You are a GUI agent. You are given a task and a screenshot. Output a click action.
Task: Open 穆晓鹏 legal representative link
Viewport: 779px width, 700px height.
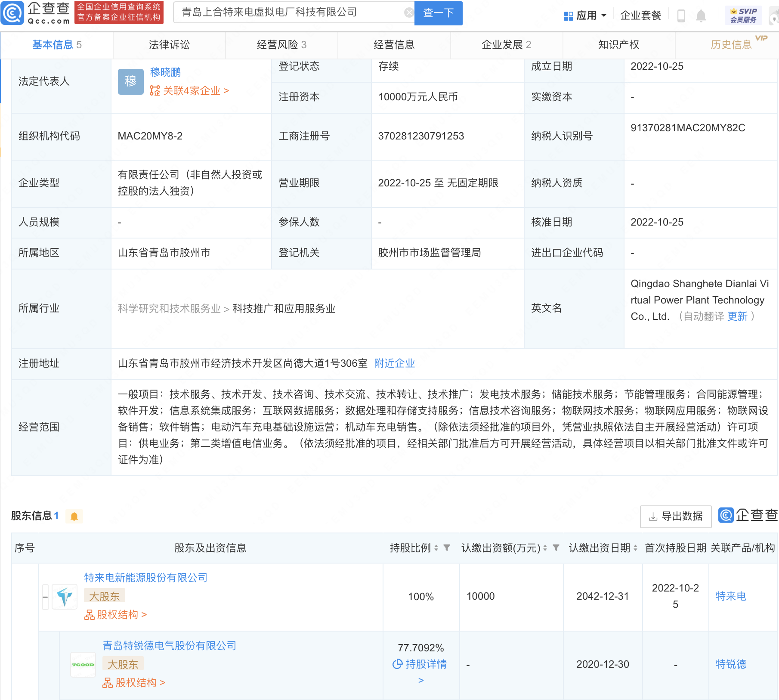coord(165,72)
